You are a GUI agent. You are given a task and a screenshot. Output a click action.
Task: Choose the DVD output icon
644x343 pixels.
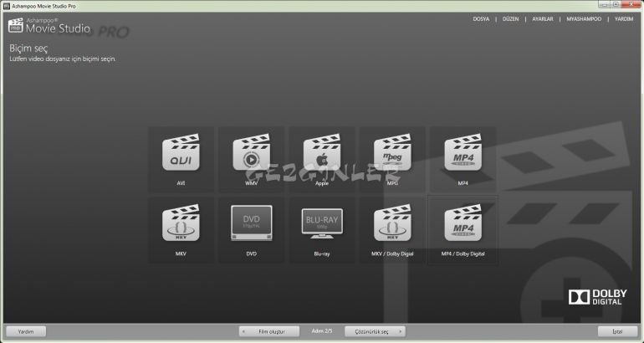252,223
